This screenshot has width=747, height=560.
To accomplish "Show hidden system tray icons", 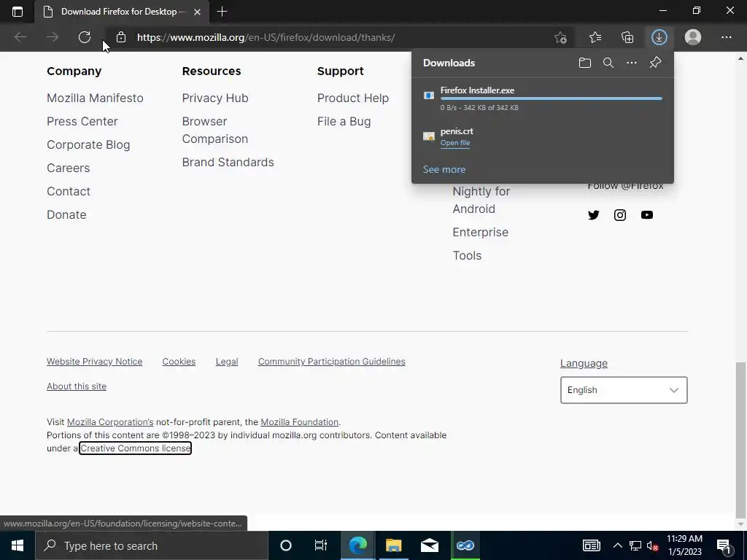I will (617, 545).
